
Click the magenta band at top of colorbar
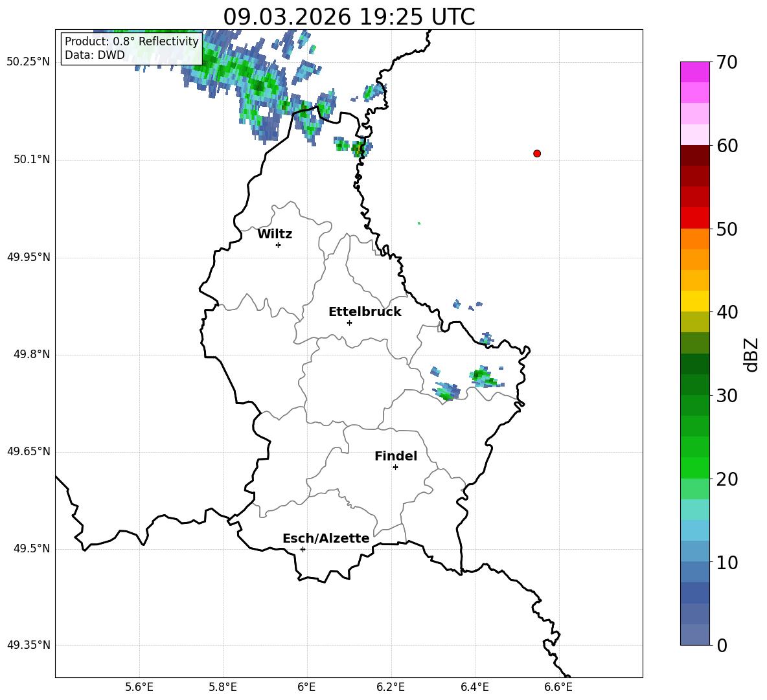[x=694, y=73]
